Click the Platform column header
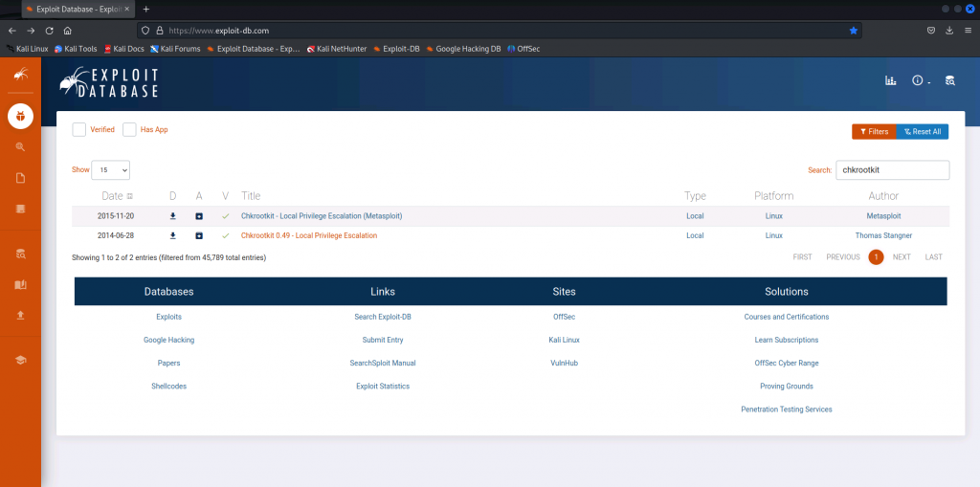The width and height of the screenshot is (980, 487). coord(773,196)
